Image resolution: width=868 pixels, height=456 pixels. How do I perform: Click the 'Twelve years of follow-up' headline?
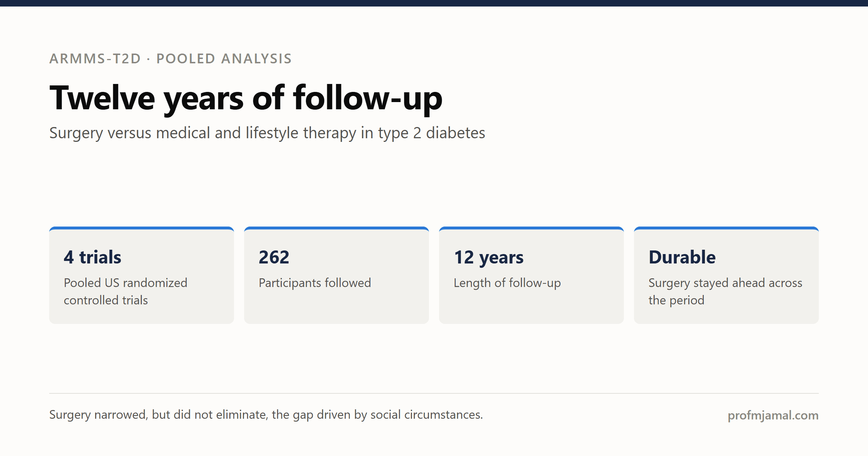[x=246, y=98]
